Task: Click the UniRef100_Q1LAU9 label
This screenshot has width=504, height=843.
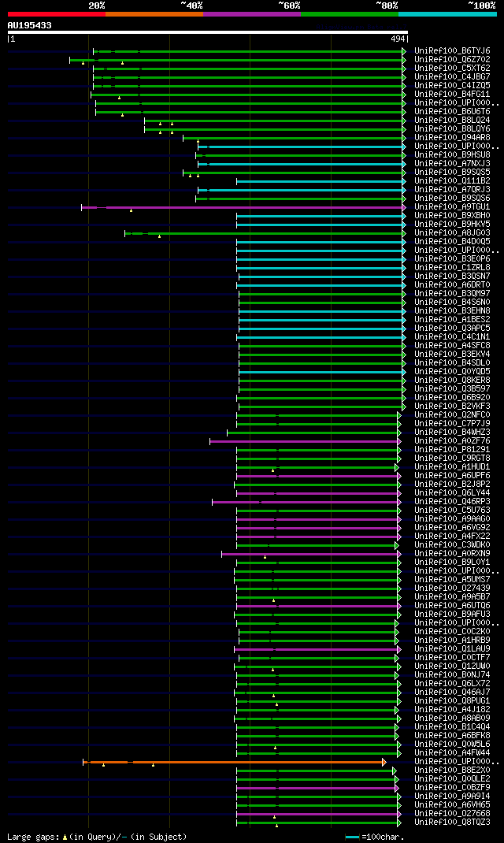Action: pos(452,649)
